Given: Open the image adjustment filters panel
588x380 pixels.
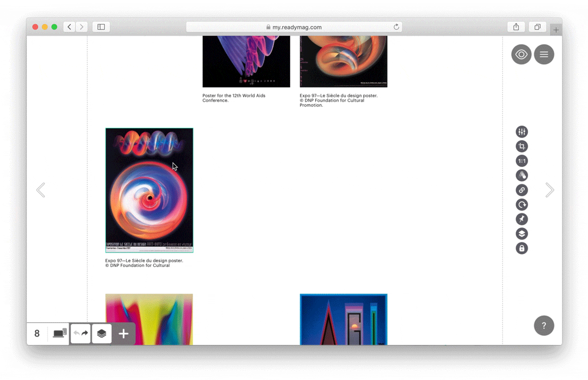Looking at the screenshot, I should tap(521, 131).
